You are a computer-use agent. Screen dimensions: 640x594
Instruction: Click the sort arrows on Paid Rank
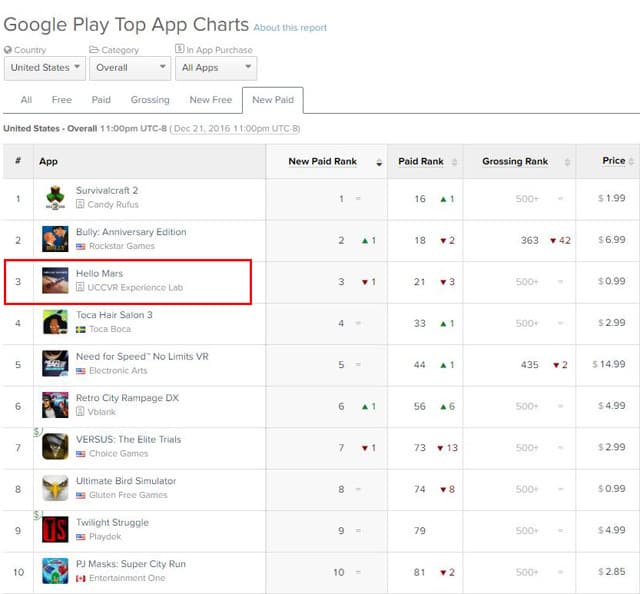point(454,162)
